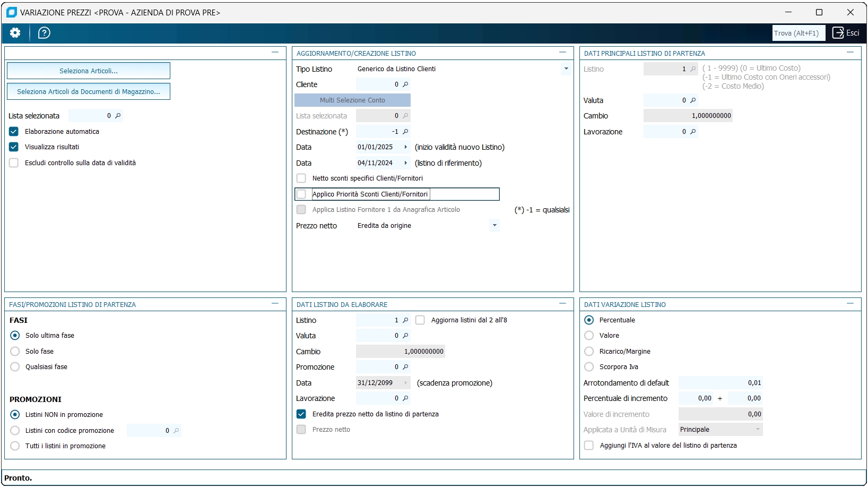Click the Trova search field
Screen dimensions: 868x487
click(798, 33)
